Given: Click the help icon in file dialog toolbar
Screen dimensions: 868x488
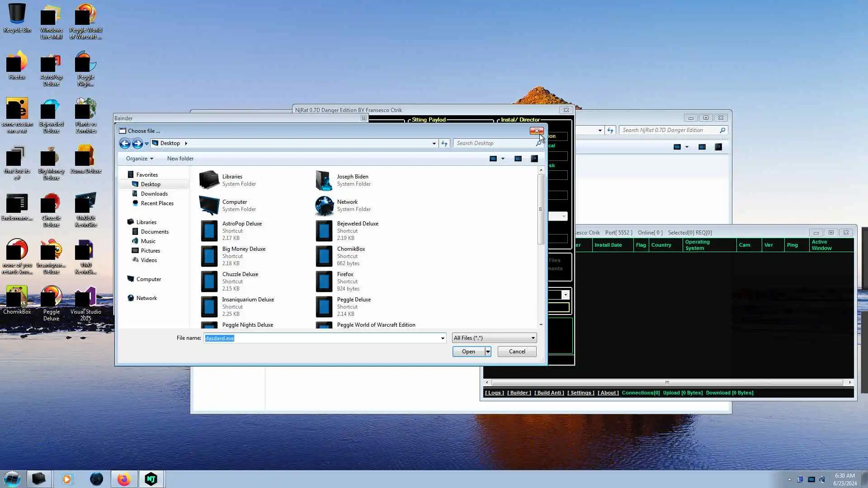Looking at the screenshot, I should pyautogui.click(x=534, y=159).
